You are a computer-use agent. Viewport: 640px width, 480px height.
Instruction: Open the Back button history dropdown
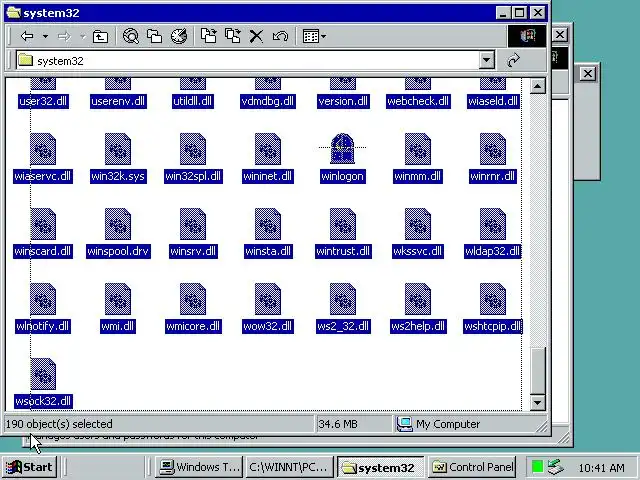(45, 36)
